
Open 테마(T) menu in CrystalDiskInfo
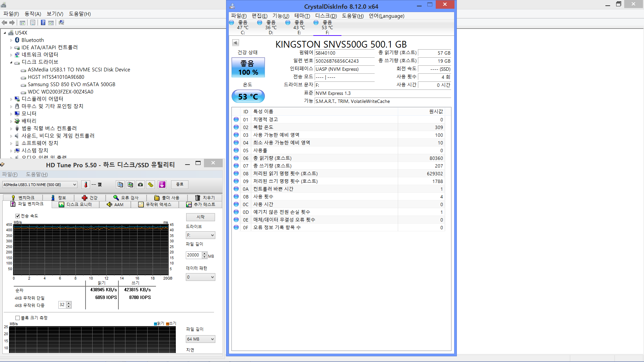coord(302,16)
